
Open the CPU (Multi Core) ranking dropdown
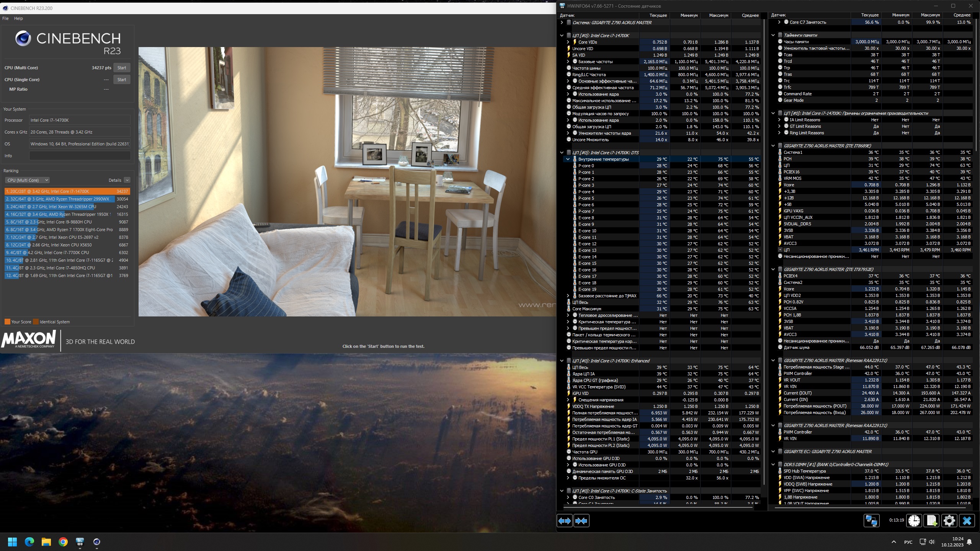pos(28,180)
